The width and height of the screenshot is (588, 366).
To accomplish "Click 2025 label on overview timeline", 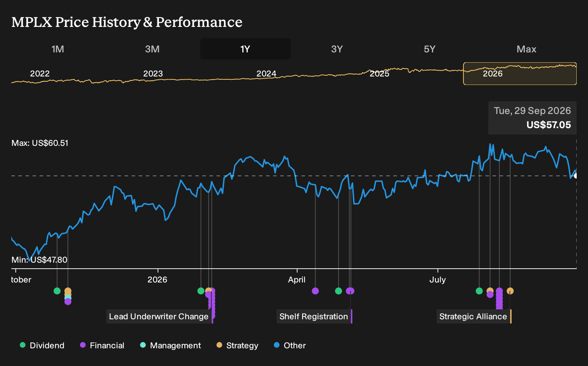I will (379, 74).
